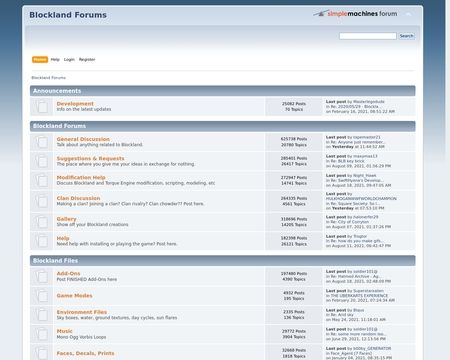Image resolution: width=450 pixels, height=360 pixels.
Task: Click the Modification Help board icon
Action: (42, 180)
